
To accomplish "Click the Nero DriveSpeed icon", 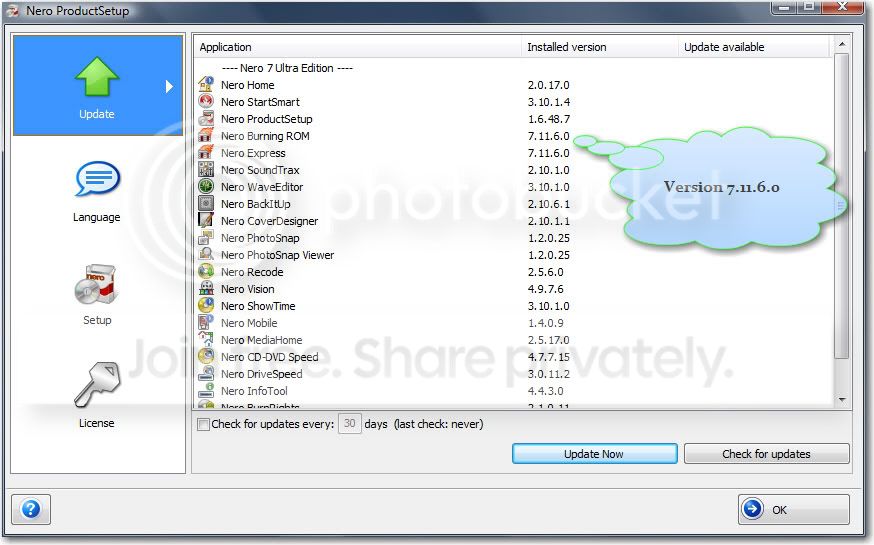I will [x=206, y=373].
